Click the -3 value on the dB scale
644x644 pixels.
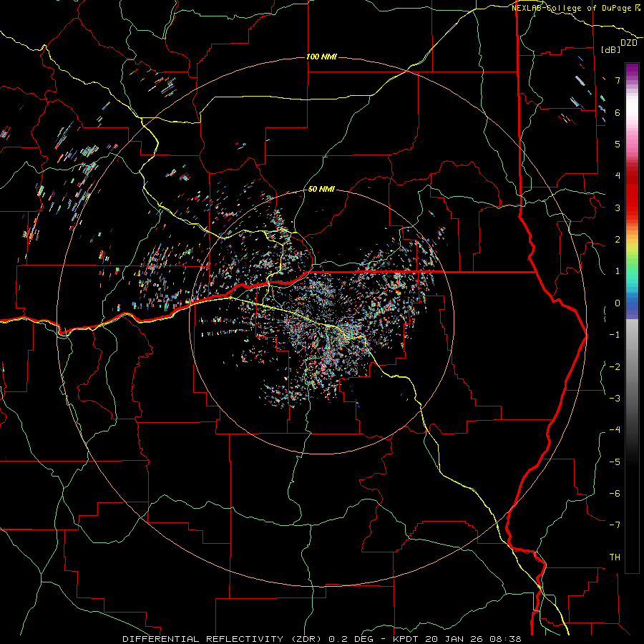pos(615,398)
